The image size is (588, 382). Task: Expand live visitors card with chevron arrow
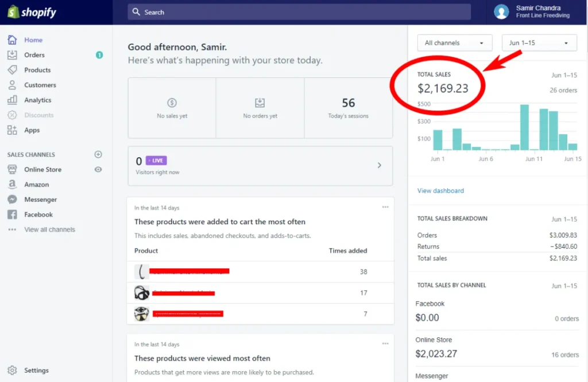380,165
